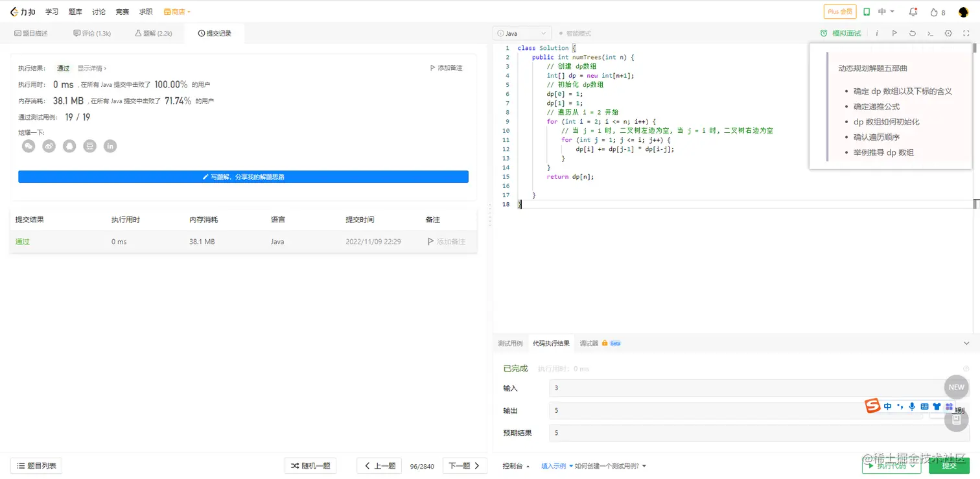Share result to WeChat

pos(29,146)
